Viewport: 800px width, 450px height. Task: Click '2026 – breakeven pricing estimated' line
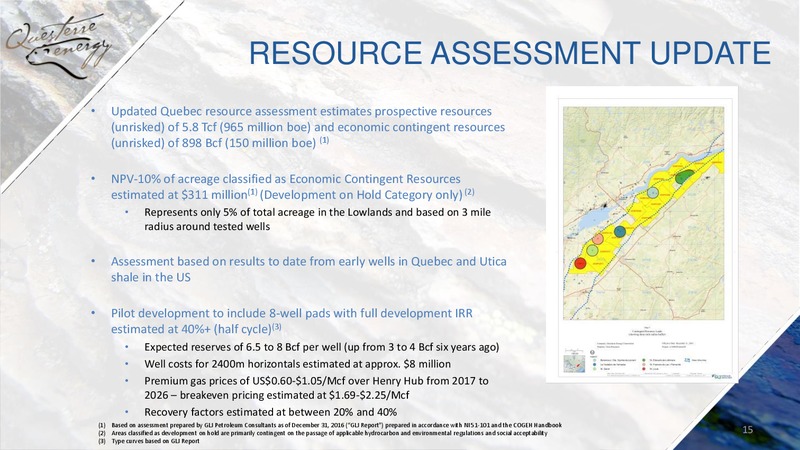tap(277, 395)
